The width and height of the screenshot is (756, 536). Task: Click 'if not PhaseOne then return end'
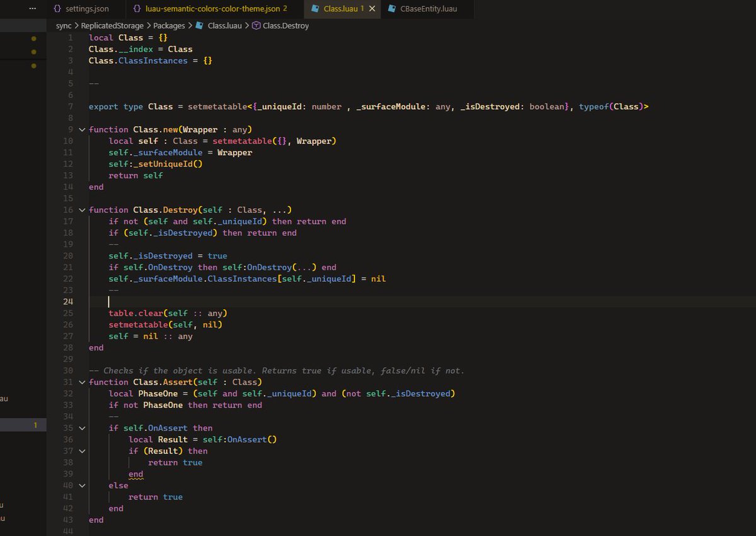[185, 405]
